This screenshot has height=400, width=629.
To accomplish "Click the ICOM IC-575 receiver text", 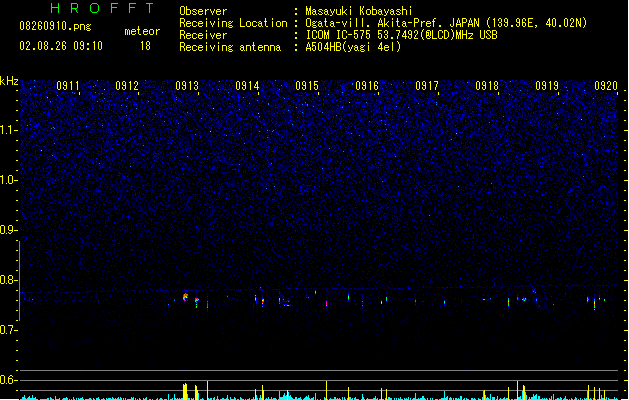I will point(401,35).
